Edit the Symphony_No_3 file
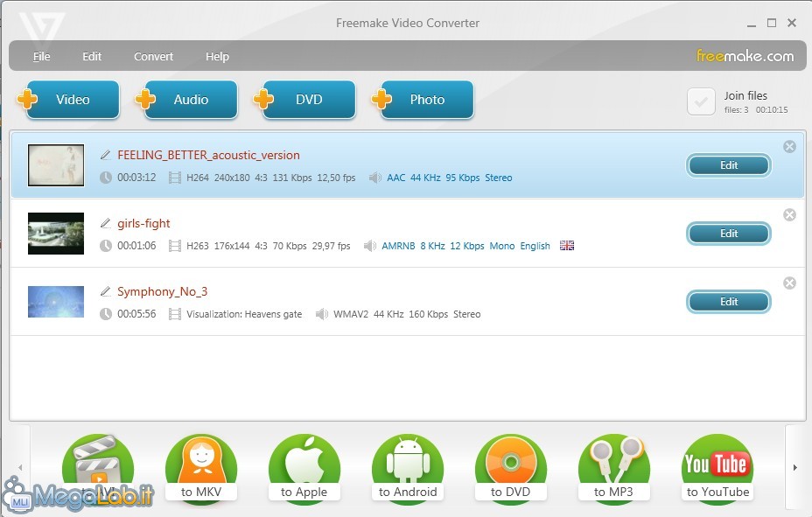 tap(729, 302)
